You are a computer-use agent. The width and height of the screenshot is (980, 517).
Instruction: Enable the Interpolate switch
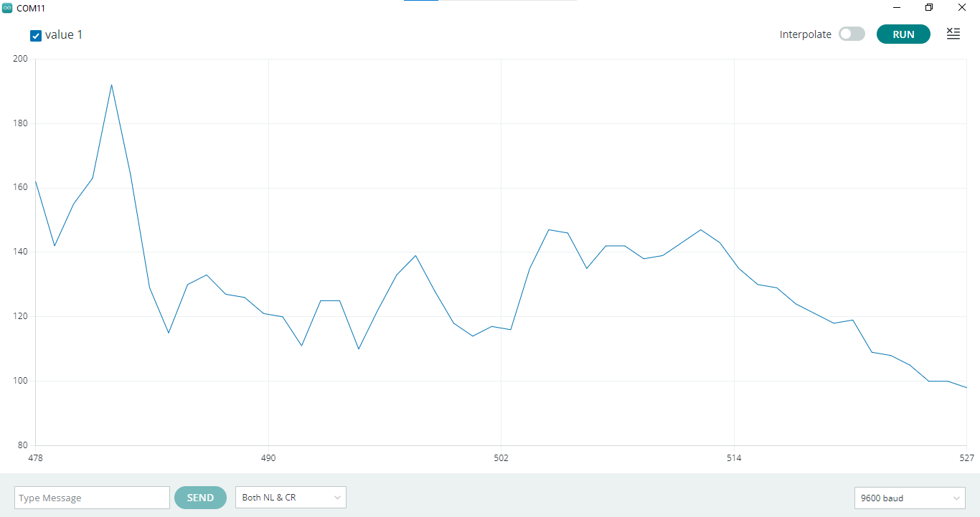(852, 34)
